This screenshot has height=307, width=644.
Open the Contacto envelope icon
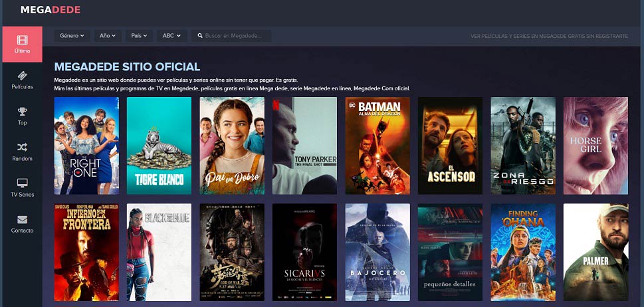click(22, 219)
